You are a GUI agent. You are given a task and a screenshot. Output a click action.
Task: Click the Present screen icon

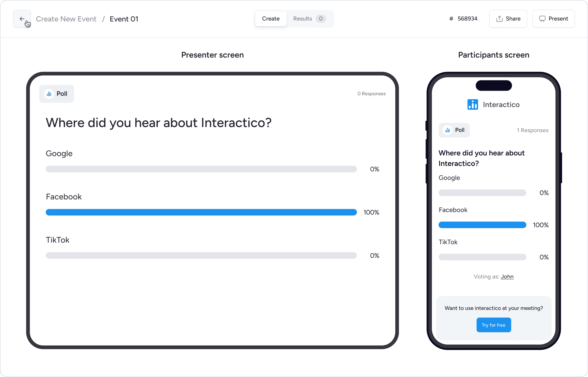[x=542, y=19]
